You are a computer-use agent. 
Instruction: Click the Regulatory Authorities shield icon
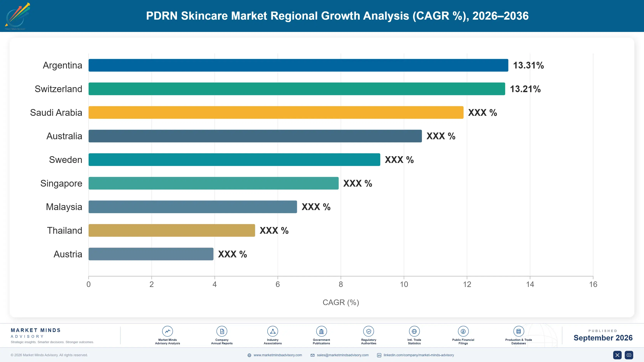tap(369, 331)
